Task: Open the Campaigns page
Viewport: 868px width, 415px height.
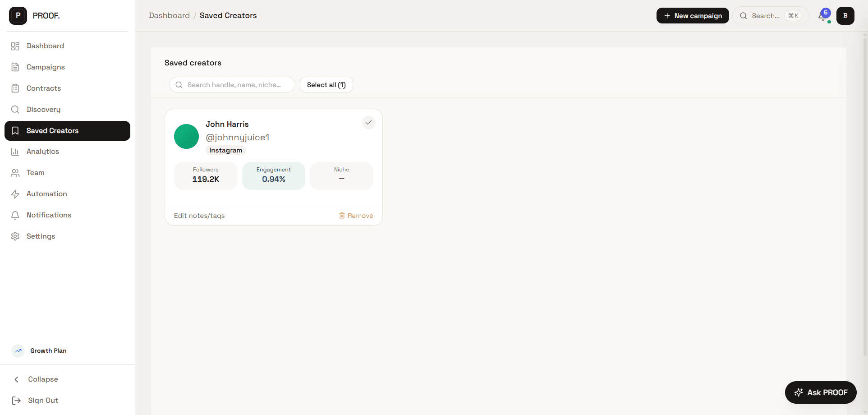Action: click(x=67, y=67)
